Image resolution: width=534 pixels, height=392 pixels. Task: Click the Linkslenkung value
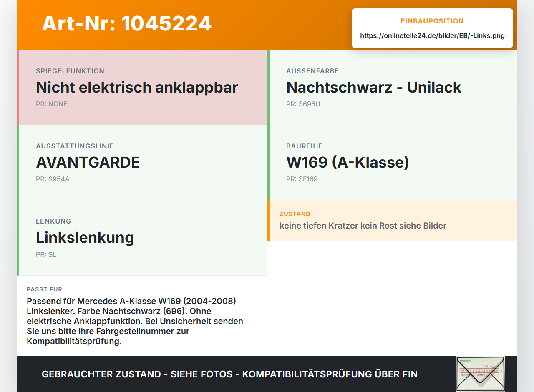point(85,237)
